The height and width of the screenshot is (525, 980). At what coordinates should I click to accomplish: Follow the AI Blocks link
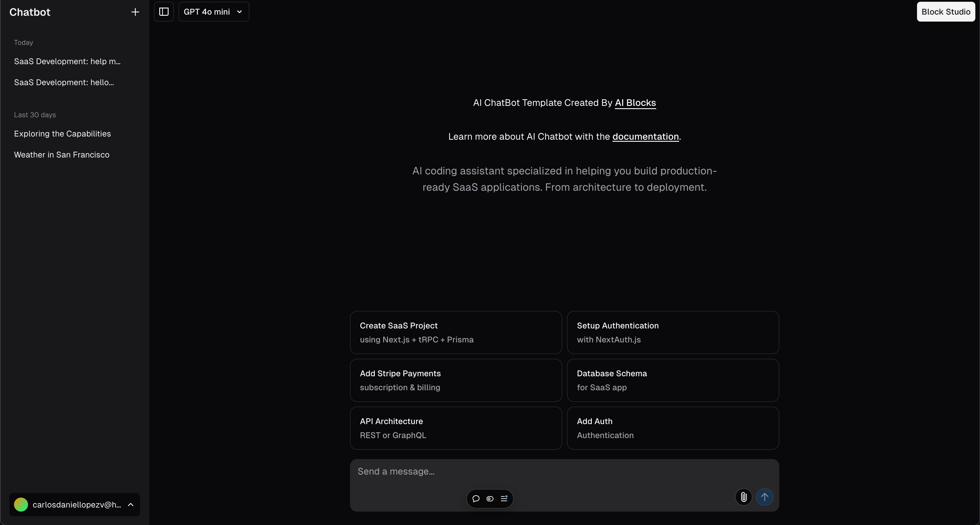click(x=635, y=103)
